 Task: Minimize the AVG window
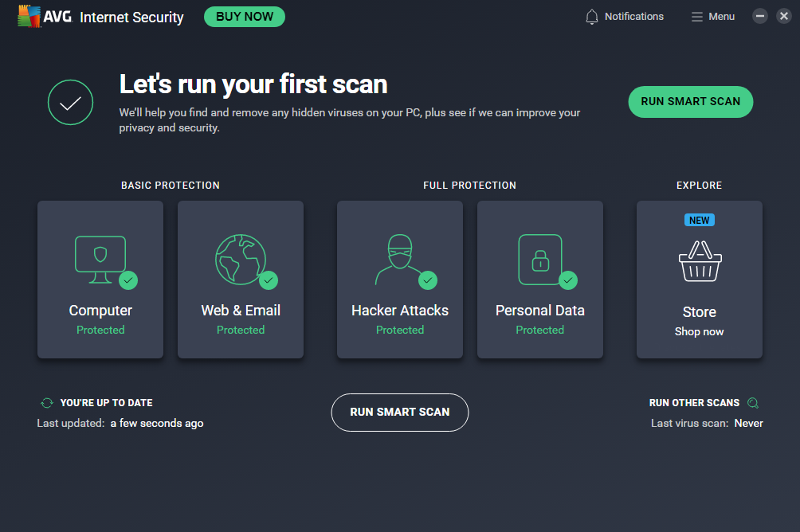(x=759, y=16)
